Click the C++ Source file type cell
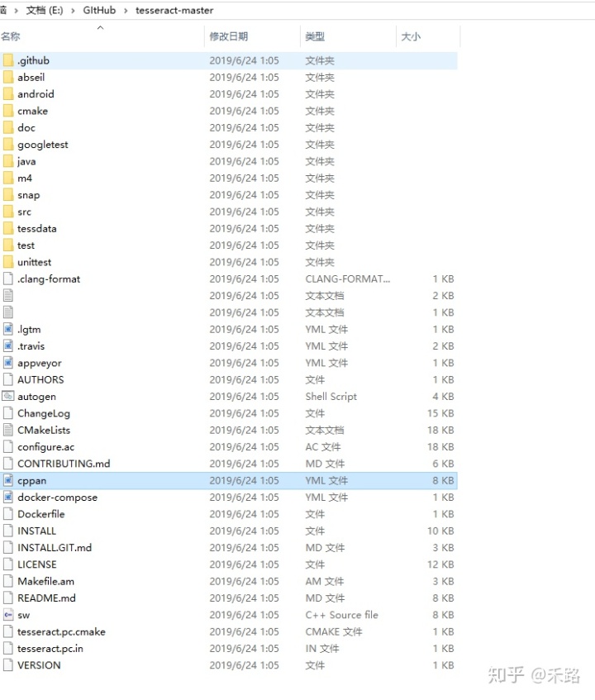The height and width of the screenshot is (700, 595). 342,615
